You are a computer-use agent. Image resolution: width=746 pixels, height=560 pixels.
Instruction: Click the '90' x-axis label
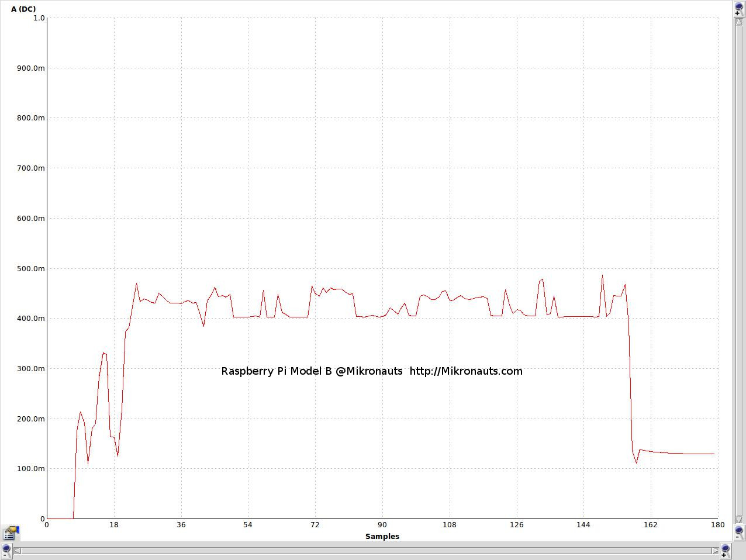pos(382,525)
